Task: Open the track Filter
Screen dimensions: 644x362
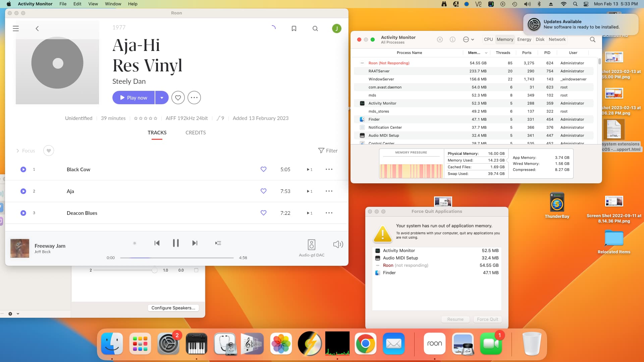Action: [328, 151]
